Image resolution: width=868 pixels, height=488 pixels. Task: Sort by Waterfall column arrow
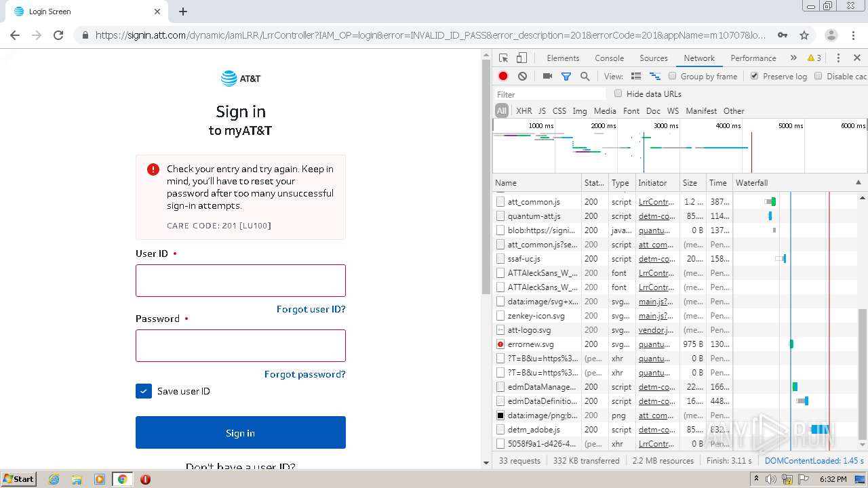(859, 183)
